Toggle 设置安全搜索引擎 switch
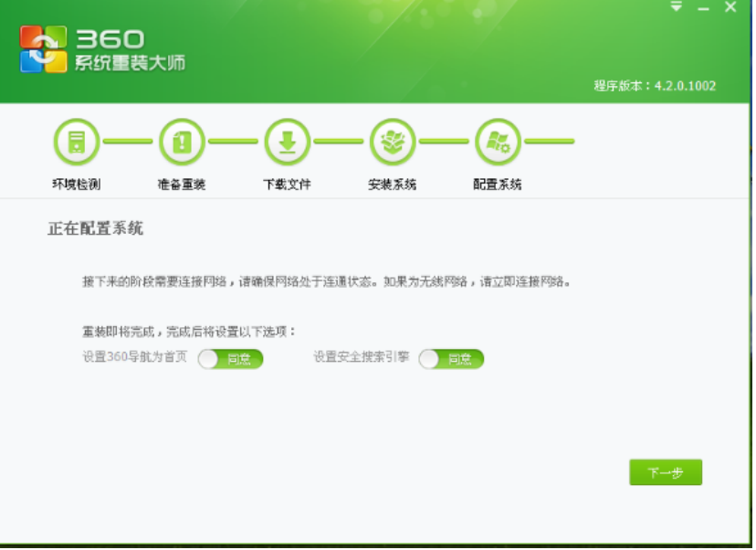Image resolution: width=756 pixels, height=550 pixels. click(x=451, y=359)
